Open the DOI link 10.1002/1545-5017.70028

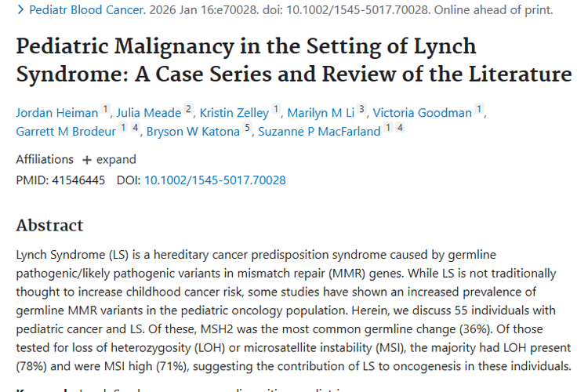click(x=215, y=180)
